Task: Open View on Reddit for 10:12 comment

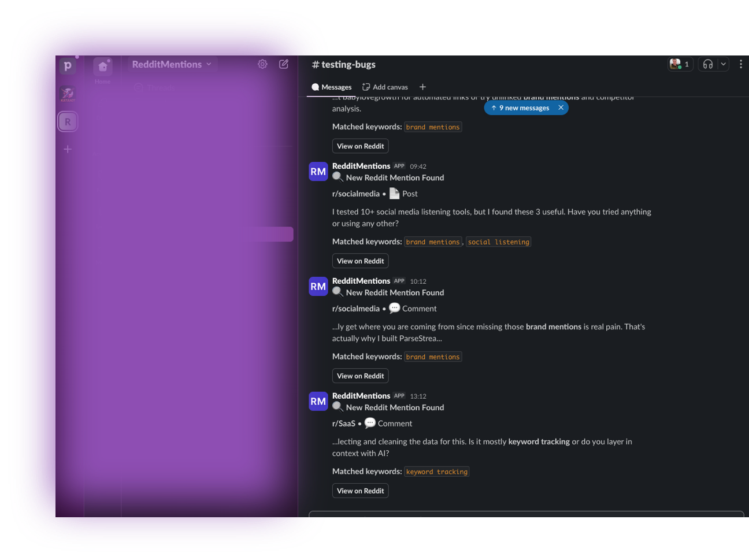Action: (x=361, y=376)
